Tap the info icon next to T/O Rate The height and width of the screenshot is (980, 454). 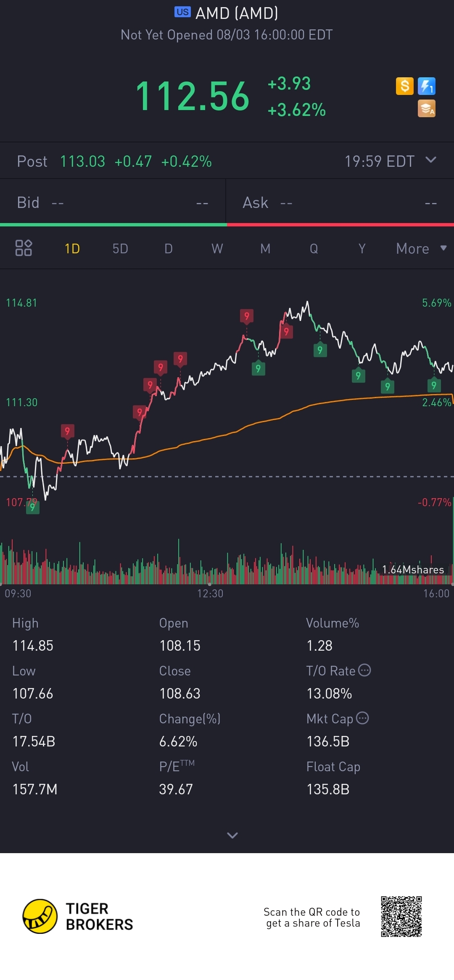(364, 670)
